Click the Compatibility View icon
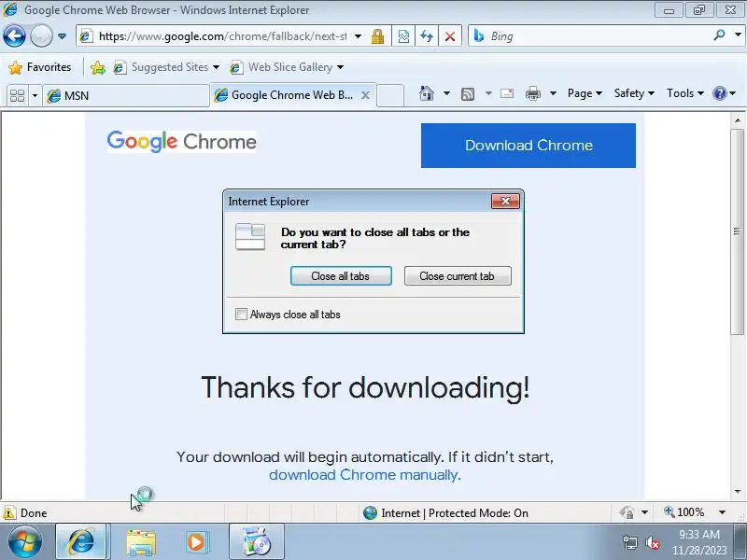Viewport: 747px width, 560px height. (x=403, y=36)
